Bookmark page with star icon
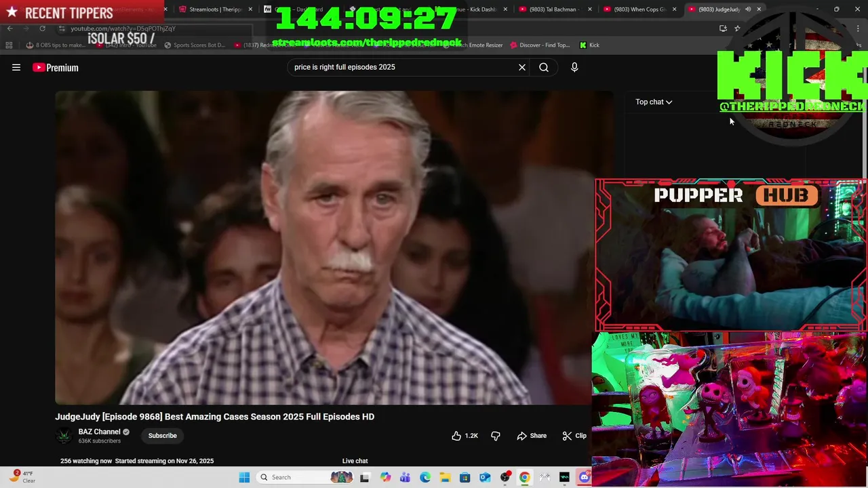This screenshot has width=868, height=488. point(737,28)
